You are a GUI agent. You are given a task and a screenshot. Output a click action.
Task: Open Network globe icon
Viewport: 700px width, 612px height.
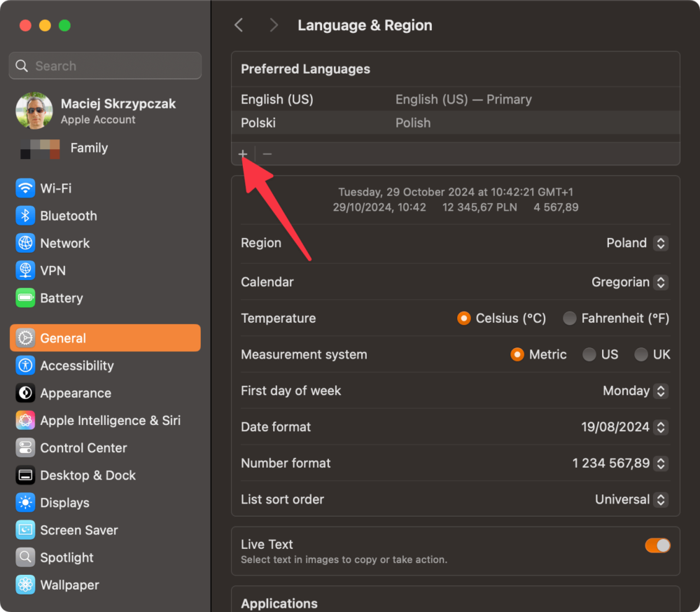pos(25,243)
